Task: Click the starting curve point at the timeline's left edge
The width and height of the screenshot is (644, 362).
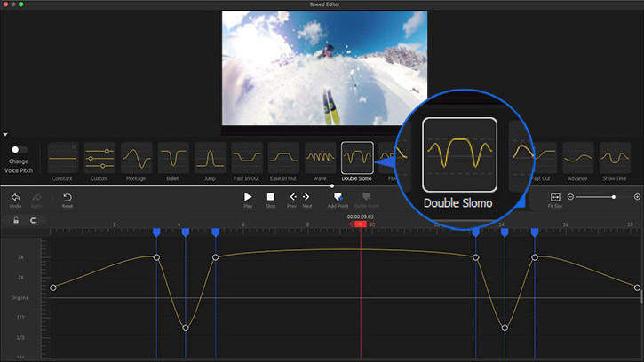Action: (x=53, y=287)
